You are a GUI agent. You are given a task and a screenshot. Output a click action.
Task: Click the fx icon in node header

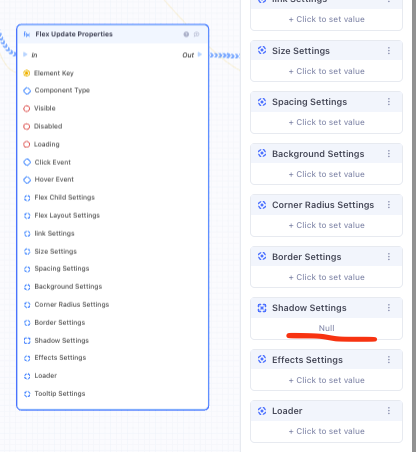[x=27, y=34]
